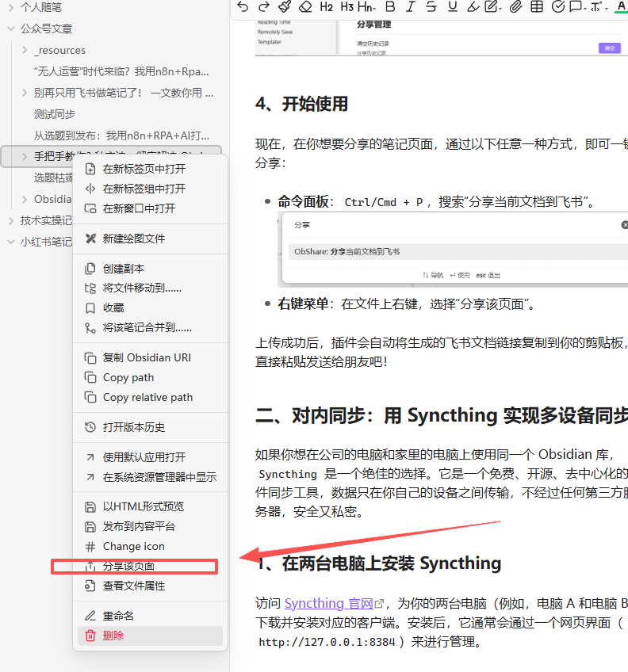Choose 重命名 in the context menu
The height and width of the screenshot is (672, 628).
tap(150, 616)
